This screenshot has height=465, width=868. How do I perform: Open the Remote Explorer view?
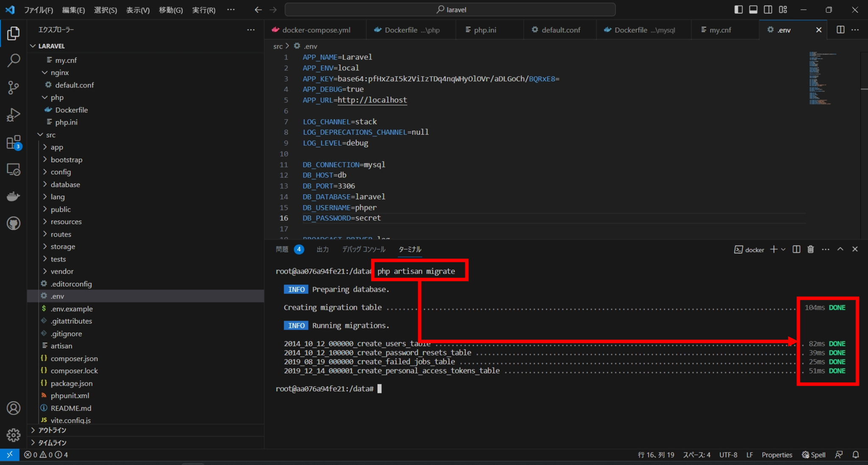13,169
